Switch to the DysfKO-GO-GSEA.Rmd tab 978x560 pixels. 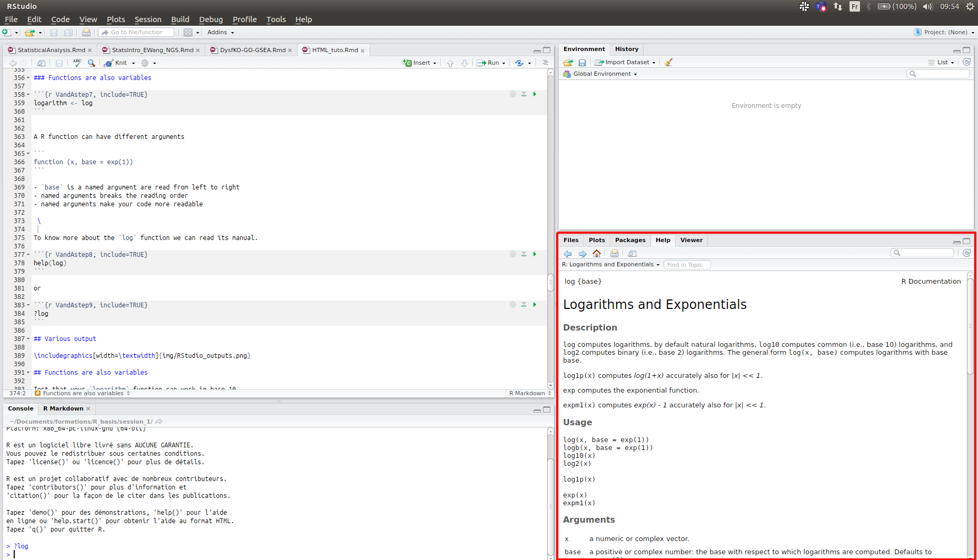[x=253, y=50]
